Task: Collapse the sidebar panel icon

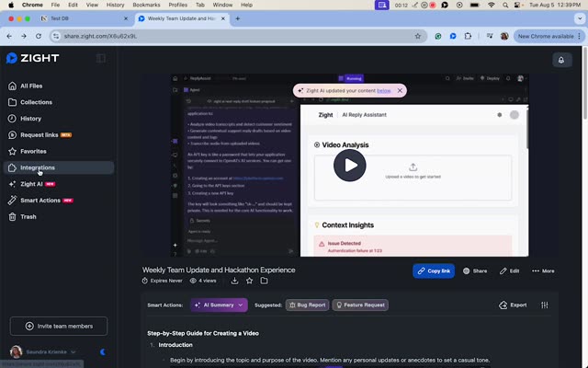Action: (x=100, y=58)
